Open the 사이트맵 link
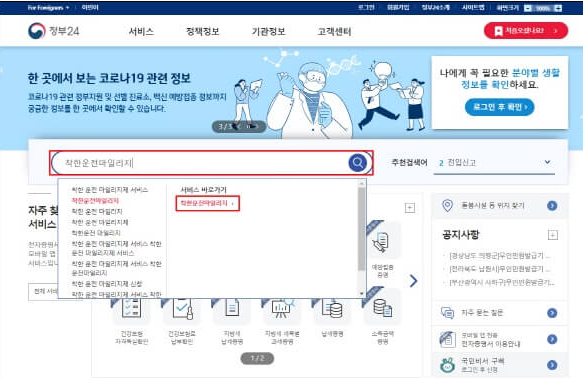 pos(473,7)
